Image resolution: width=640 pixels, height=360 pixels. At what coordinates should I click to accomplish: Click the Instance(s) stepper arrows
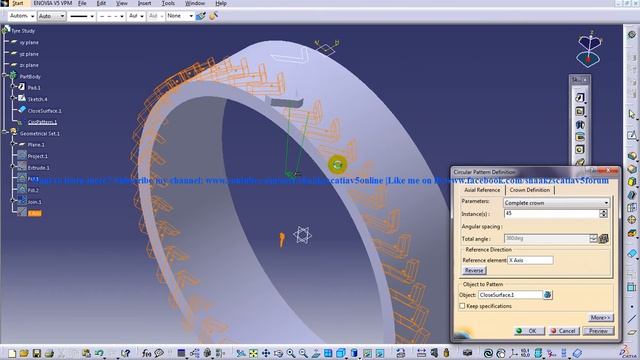(603, 213)
